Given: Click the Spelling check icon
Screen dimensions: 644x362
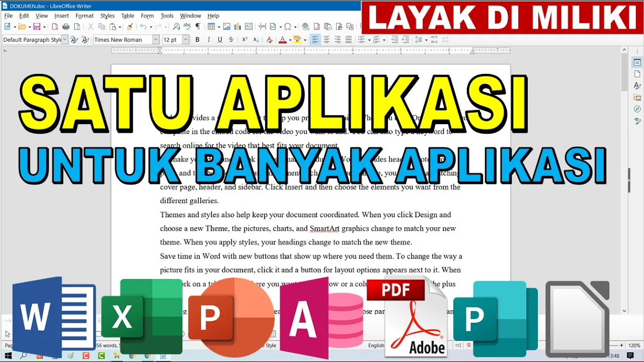Looking at the screenshot, I should point(187,27).
